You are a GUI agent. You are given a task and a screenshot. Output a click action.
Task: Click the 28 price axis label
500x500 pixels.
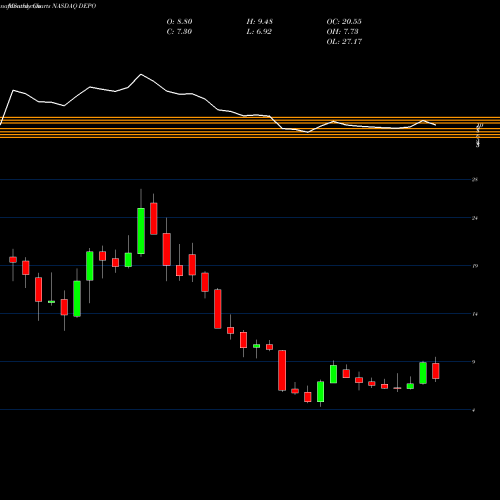(475, 180)
